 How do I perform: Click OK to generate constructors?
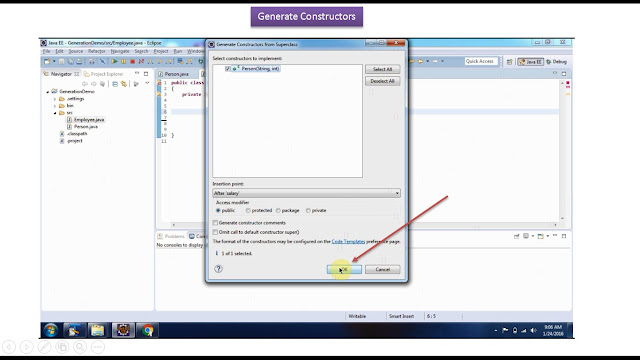click(344, 269)
